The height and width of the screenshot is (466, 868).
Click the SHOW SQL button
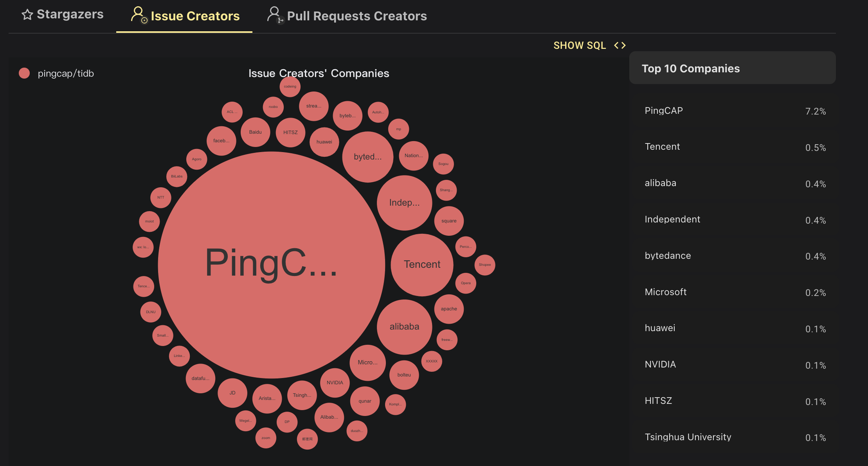[x=580, y=46]
